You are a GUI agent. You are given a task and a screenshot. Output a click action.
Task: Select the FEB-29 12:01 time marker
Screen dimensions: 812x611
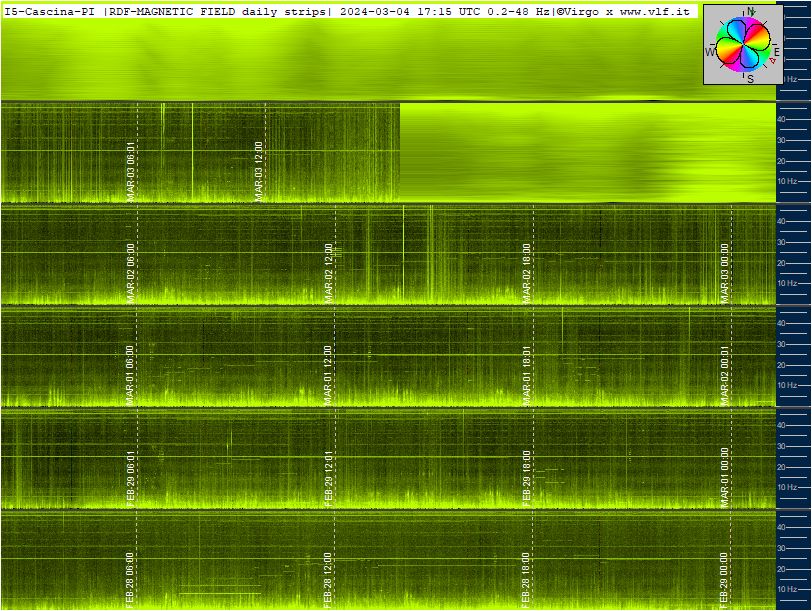click(x=329, y=478)
